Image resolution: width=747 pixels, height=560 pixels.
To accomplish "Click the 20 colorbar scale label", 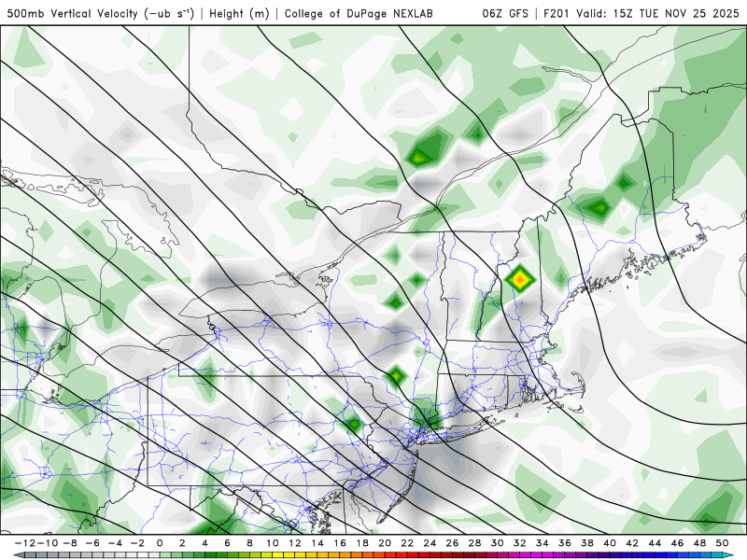I will coord(385,543).
